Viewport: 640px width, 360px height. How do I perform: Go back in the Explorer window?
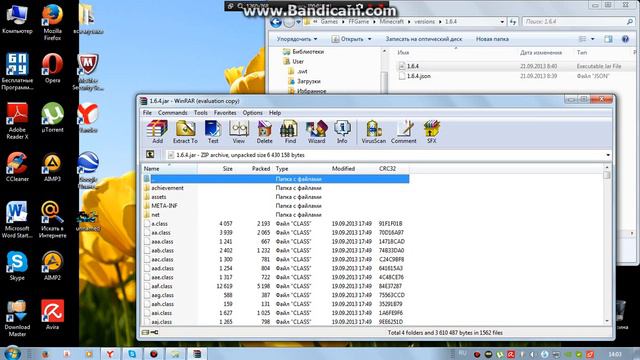coord(276,22)
